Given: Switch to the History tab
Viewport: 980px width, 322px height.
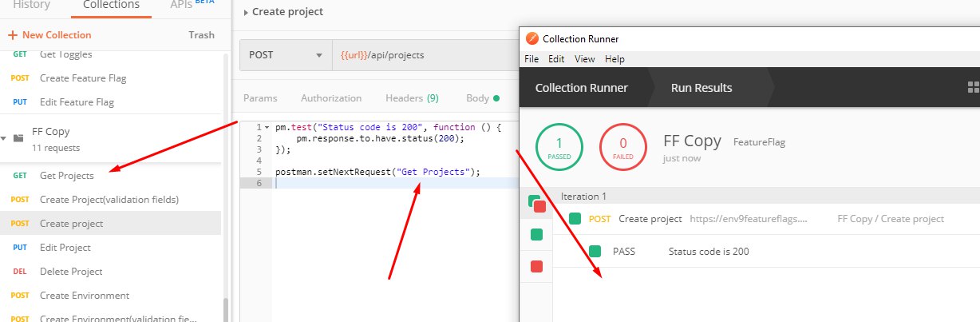Looking at the screenshot, I should coord(31,5).
